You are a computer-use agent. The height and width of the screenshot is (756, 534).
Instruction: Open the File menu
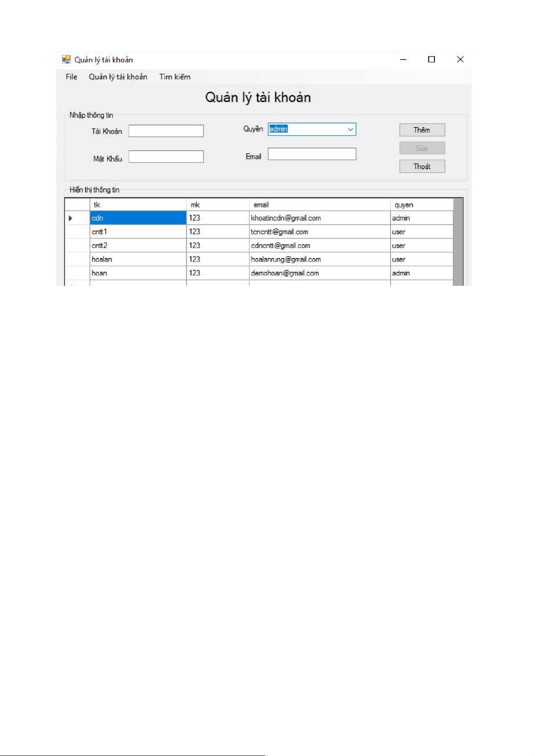click(x=71, y=77)
